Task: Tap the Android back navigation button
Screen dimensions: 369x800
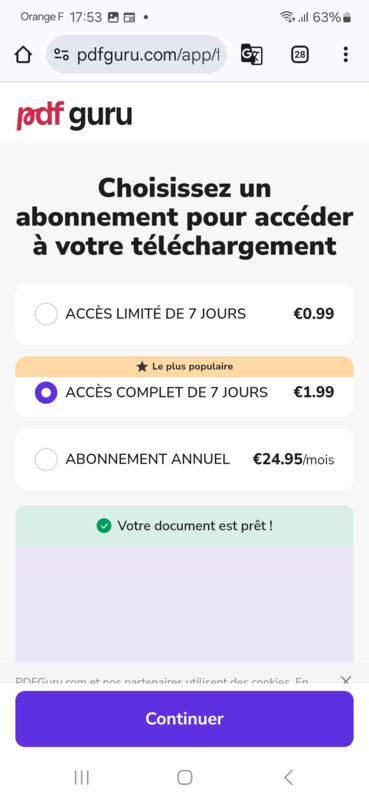Action: click(288, 777)
